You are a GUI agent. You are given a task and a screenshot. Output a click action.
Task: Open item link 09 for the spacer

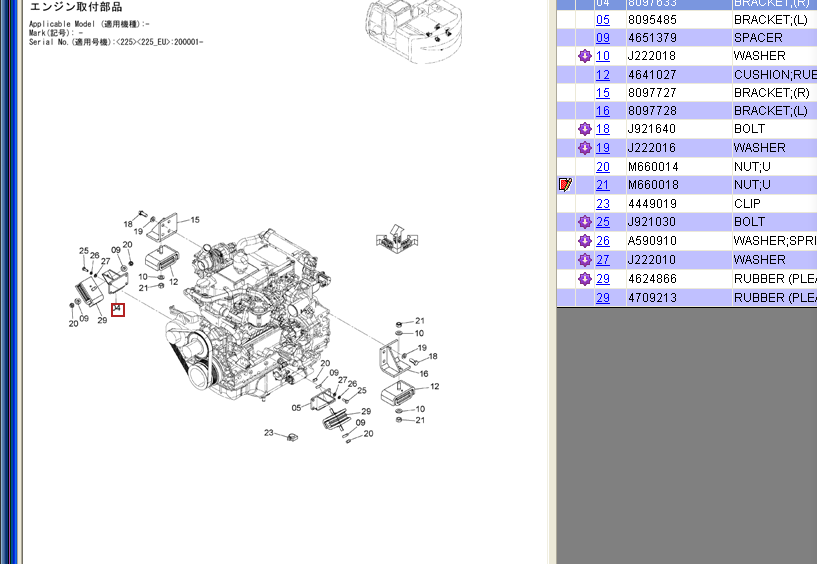(x=603, y=38)
